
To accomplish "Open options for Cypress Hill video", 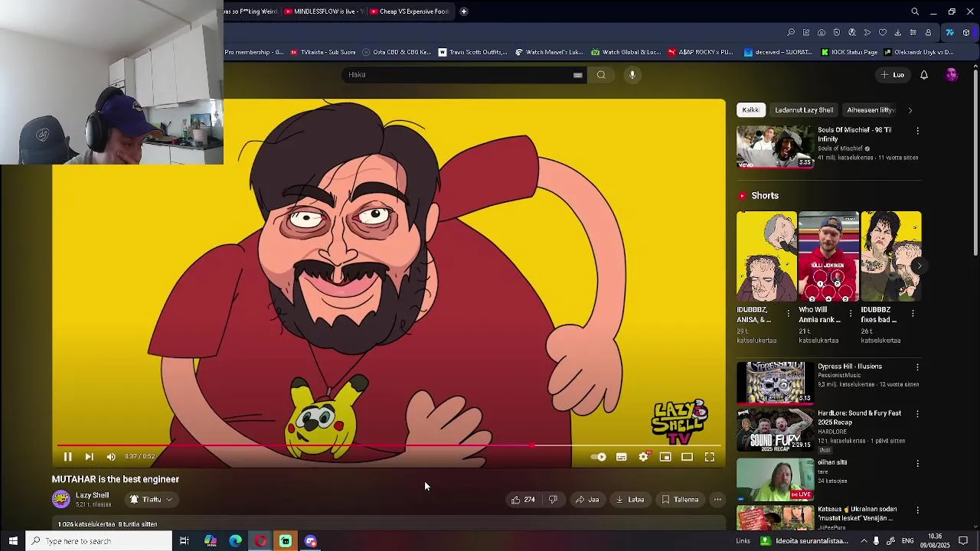I will (x=917, y=367).
